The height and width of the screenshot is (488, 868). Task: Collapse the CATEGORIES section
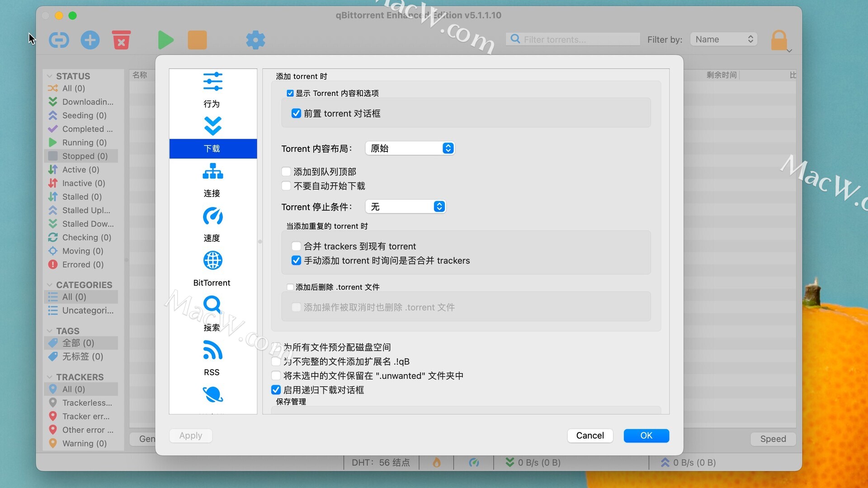(50, 285)
